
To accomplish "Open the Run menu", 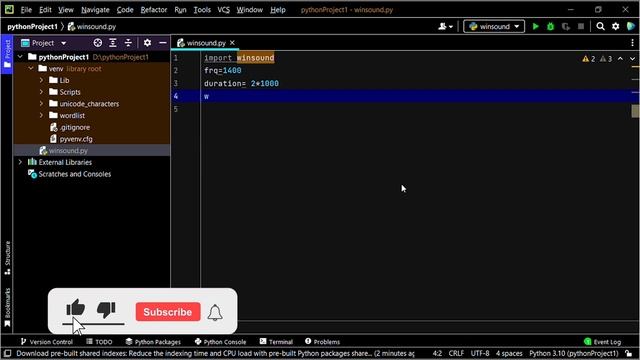I will click(x=180, y=10).
